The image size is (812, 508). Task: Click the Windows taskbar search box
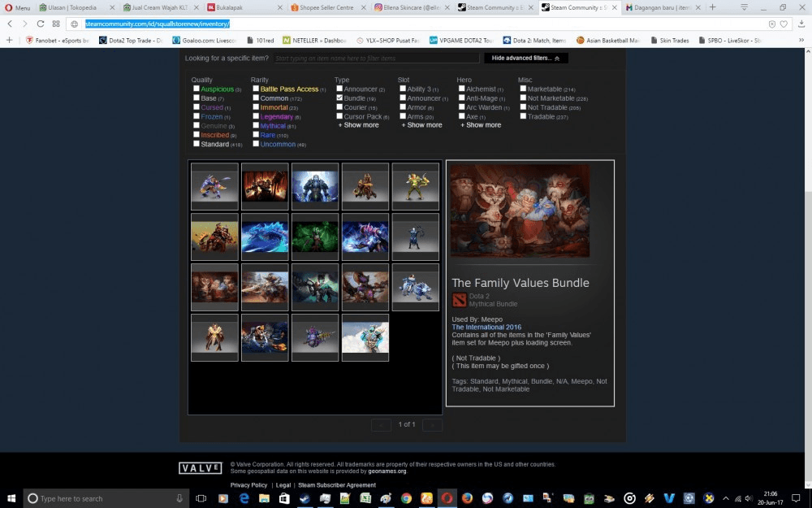[106, 498]
